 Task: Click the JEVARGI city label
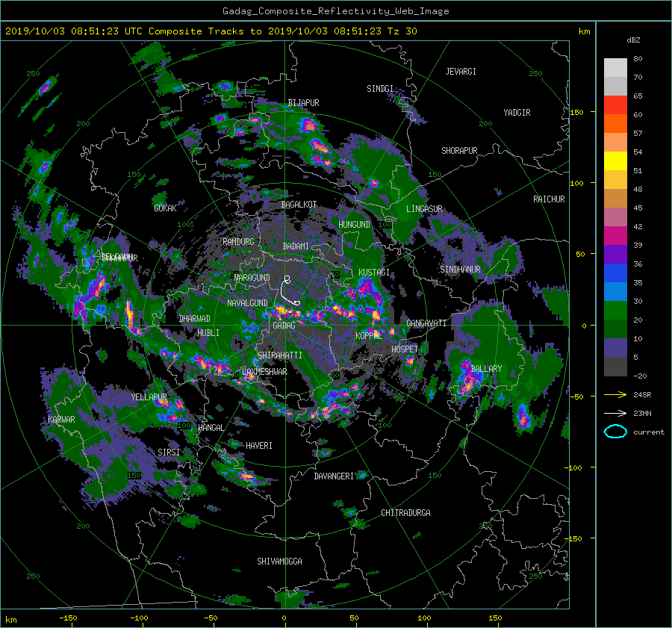pos(461,72)
